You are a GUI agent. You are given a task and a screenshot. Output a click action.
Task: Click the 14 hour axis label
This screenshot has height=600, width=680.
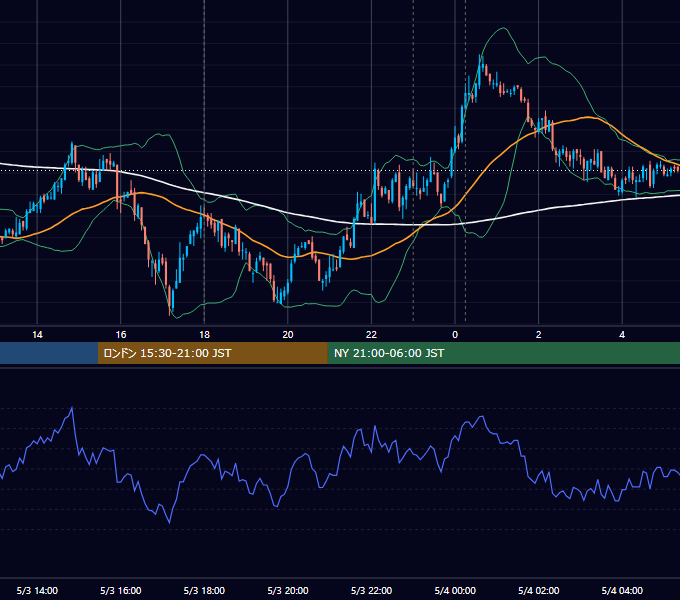point(37,335)
